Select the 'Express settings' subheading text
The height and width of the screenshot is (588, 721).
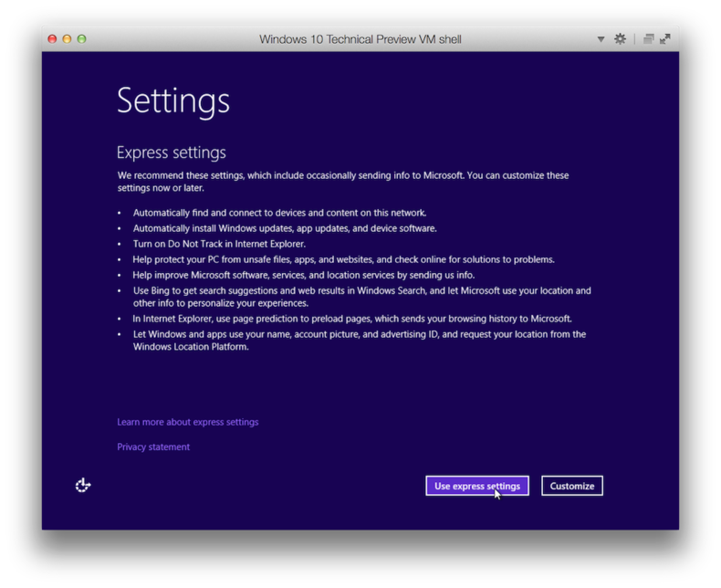coord(171,152)
